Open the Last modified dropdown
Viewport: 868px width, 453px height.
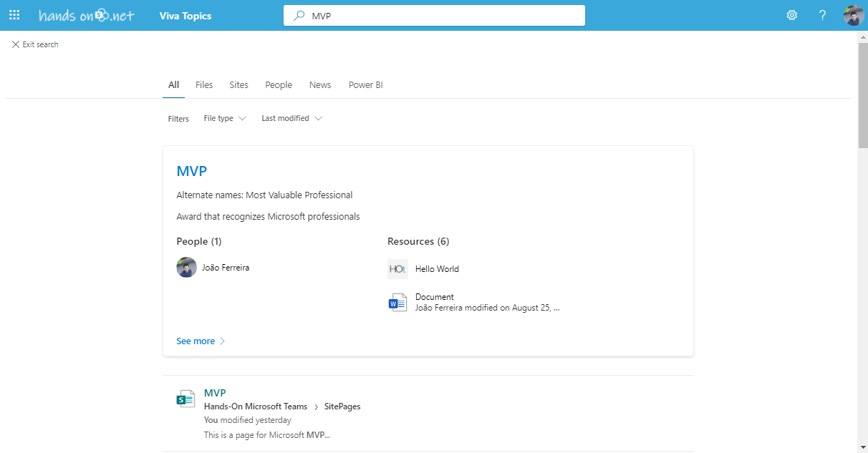[x=290, y=118]
